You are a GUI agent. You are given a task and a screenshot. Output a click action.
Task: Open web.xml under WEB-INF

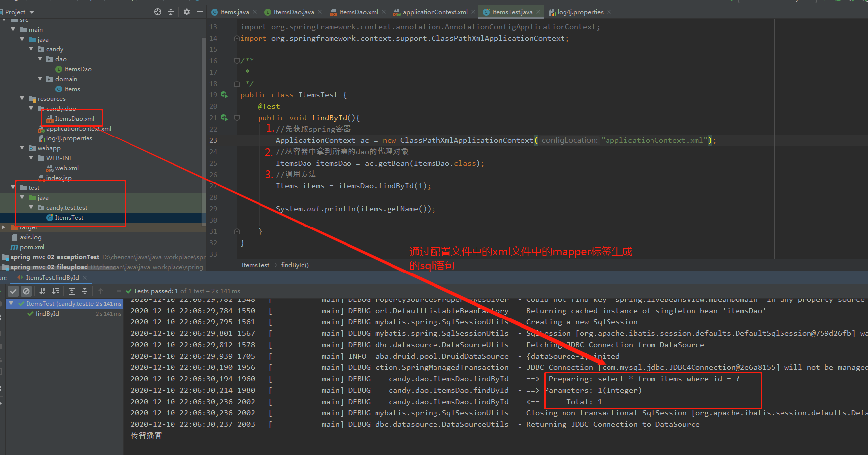click(x=62, y=168)
